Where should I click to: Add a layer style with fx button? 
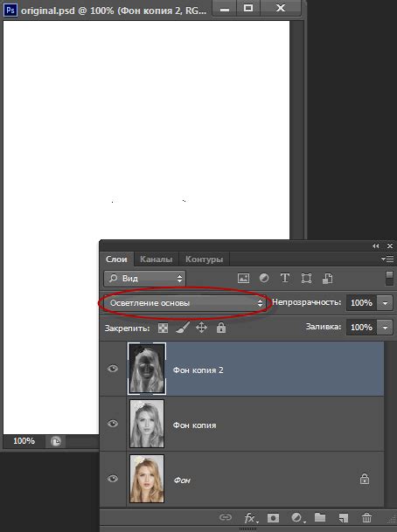pyautogui.click(x=251, y=518)
